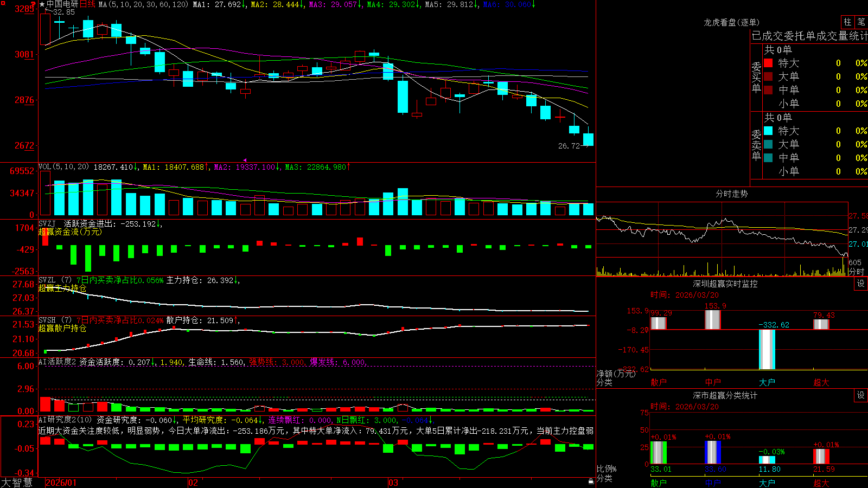The height and width of the screenshot is (488, 868).
Task: Click the red 特大 buy-order color swatch
Action: (x=768, y=63)
